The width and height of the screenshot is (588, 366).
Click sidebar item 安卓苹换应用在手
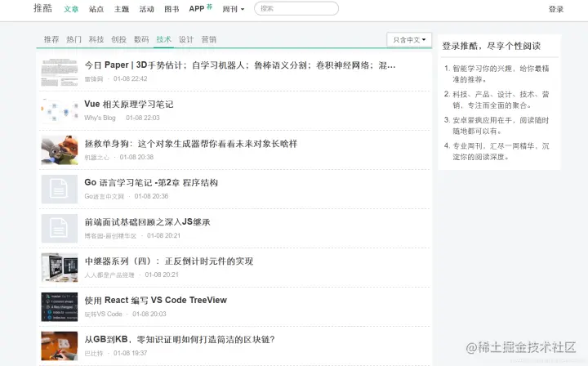coord(501,126)
